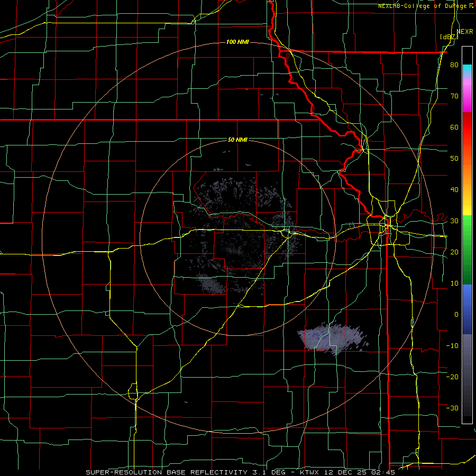
Task: Click the gray echo patch southeast of radar
Action: pos(333,339)
